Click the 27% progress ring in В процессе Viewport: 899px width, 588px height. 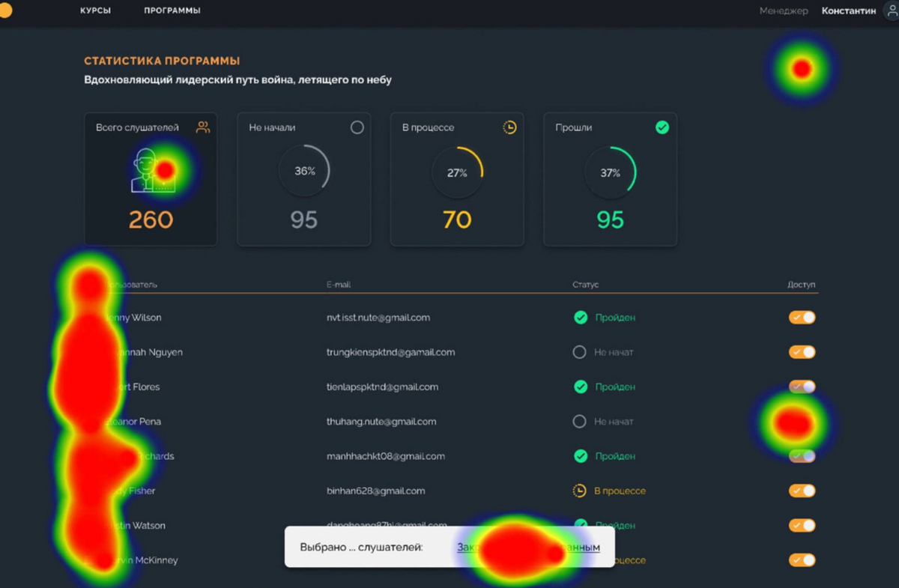[x=457, y=172]
